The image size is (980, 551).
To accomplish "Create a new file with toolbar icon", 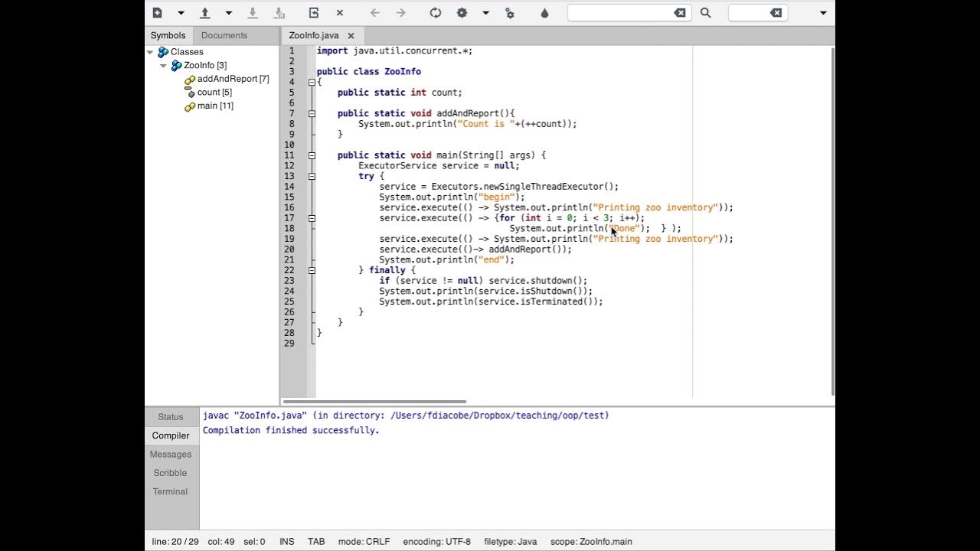I will tap(157, 12).
